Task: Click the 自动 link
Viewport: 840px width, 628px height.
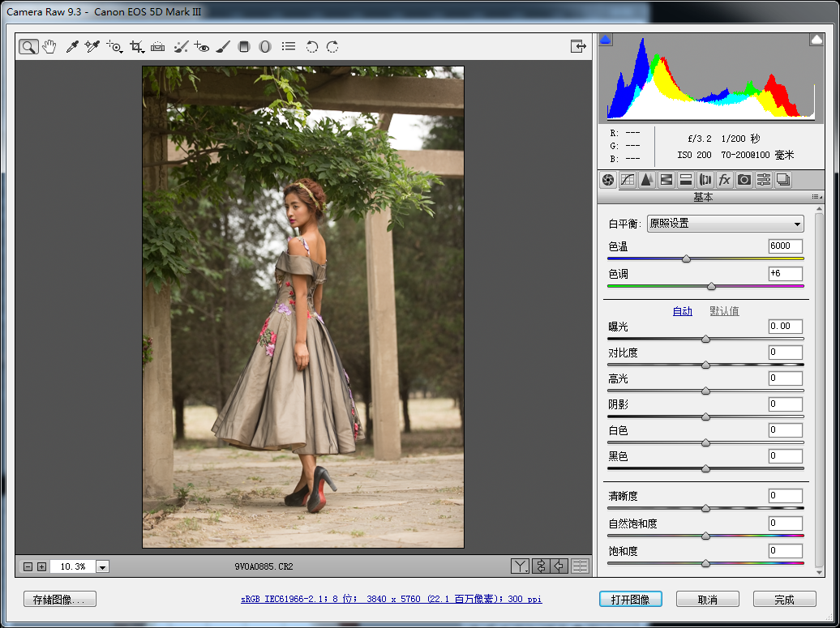Action: point(683,311)
